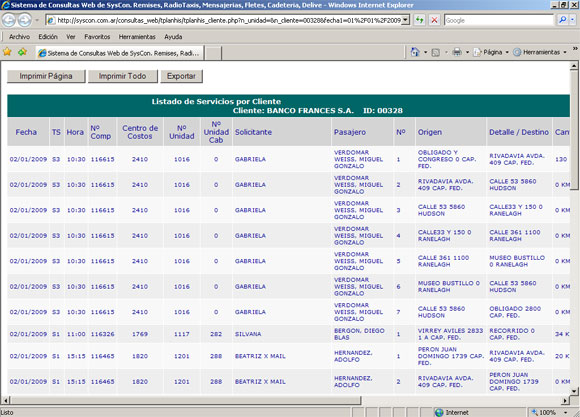Screen dimensions: 580x417
Task: Open the Ayuda menu
Action: coord(173,37)
